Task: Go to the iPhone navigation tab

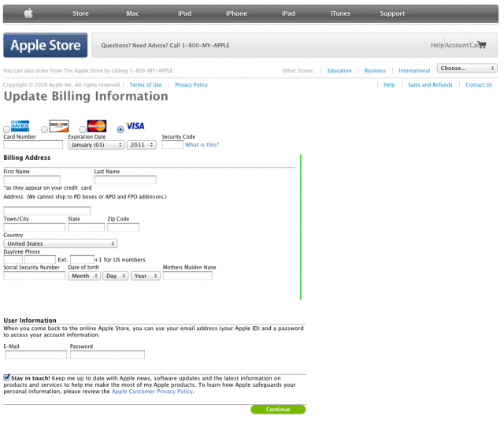Action: point(236,13)
